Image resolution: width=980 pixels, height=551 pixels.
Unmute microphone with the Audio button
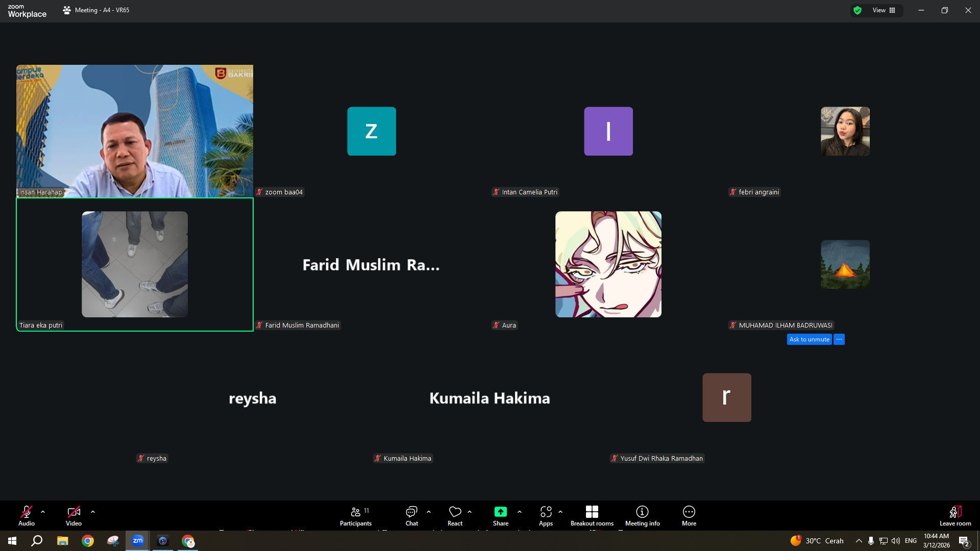coord(27,515)
